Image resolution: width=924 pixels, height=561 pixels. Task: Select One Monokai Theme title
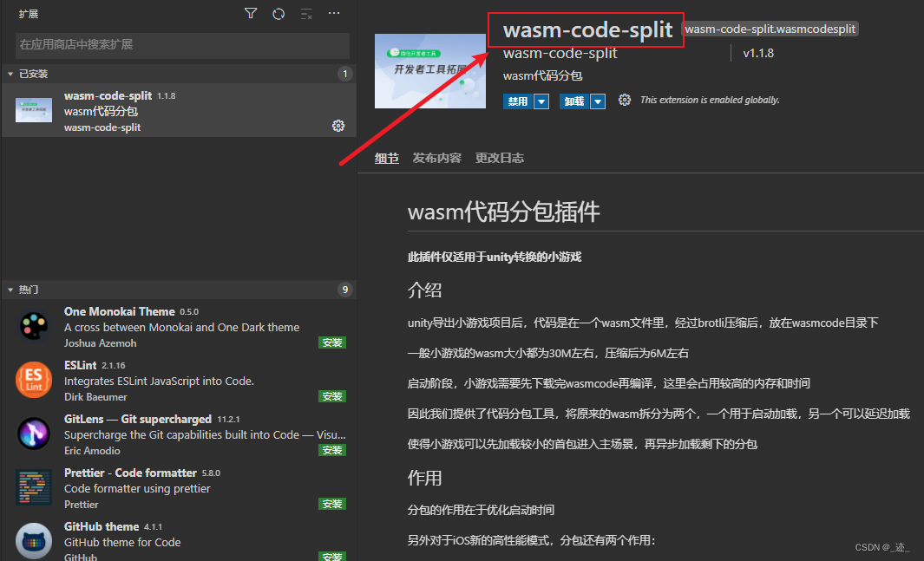coord(120,311)
